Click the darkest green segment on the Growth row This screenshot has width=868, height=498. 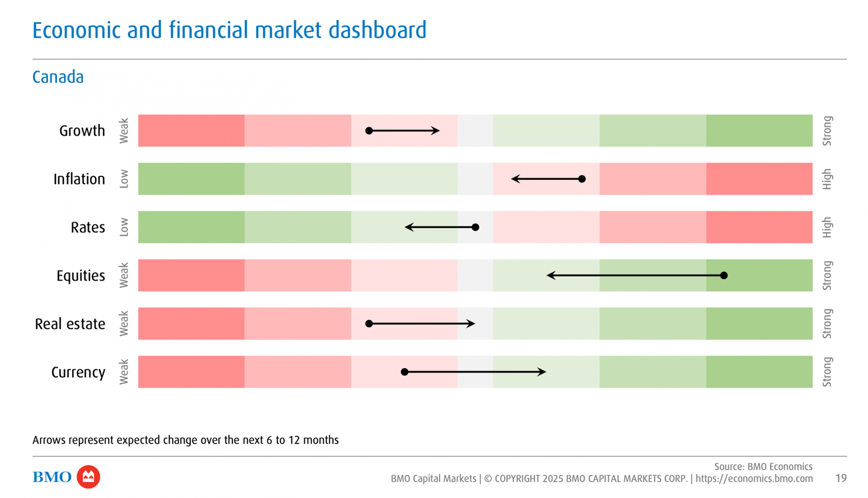pos(759,131)
